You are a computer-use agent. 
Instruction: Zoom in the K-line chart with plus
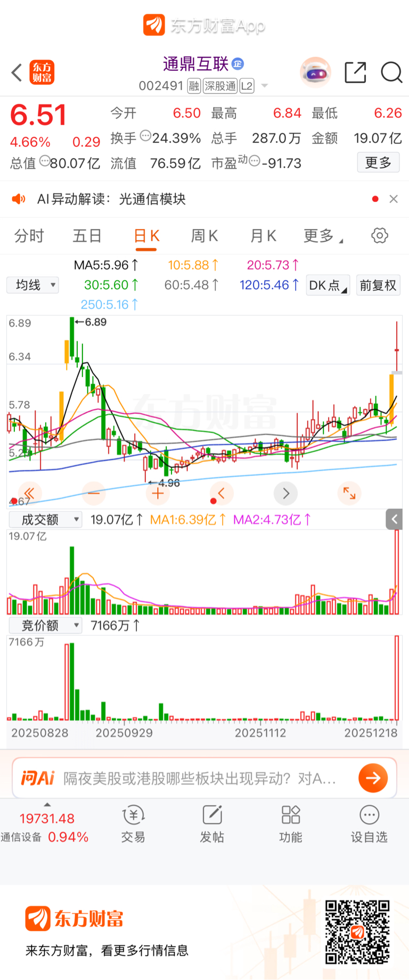[158, 493]
